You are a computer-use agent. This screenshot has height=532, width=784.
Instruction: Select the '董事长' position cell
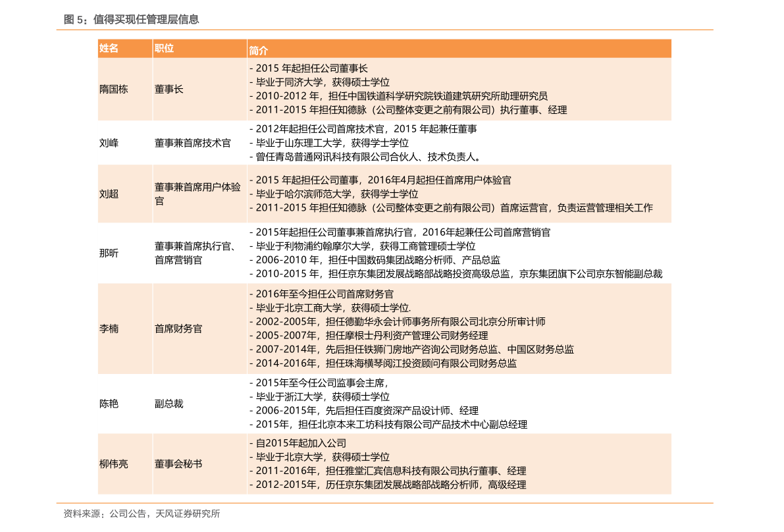tap(169, 89)
